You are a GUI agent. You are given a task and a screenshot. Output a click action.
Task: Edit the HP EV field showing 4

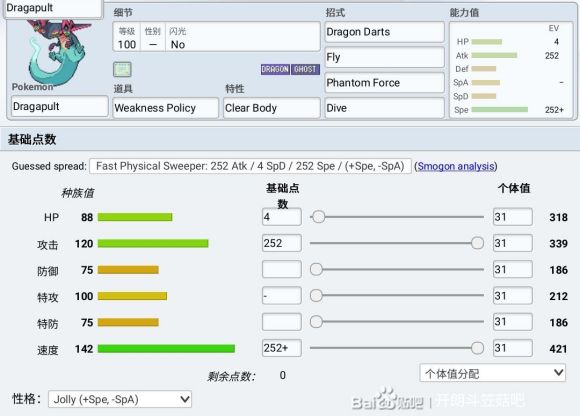[281, 217]
